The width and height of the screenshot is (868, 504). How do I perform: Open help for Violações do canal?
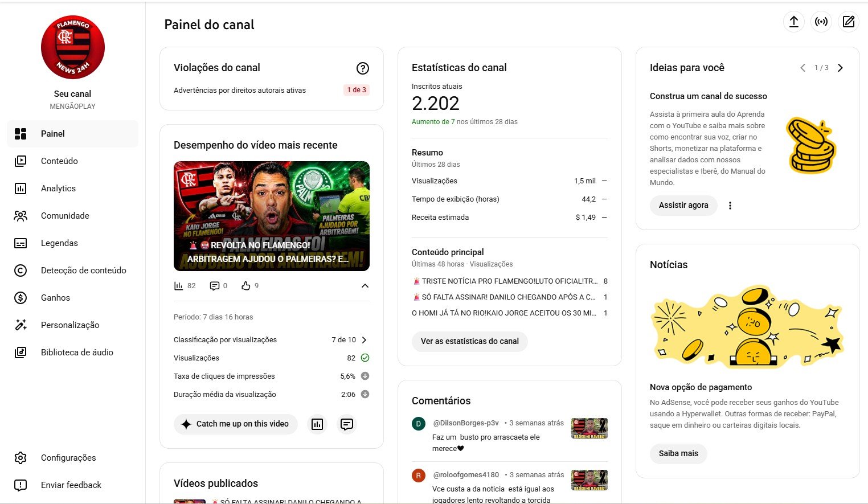tap(362, 68)
